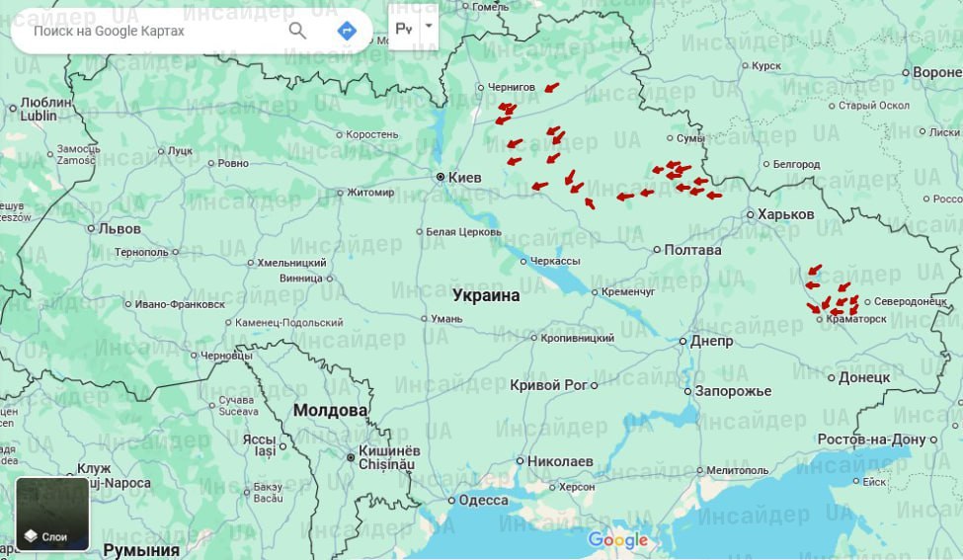Click the Одесса city label
This screenshot has height=560, width=963.
(x=484, y=501)
